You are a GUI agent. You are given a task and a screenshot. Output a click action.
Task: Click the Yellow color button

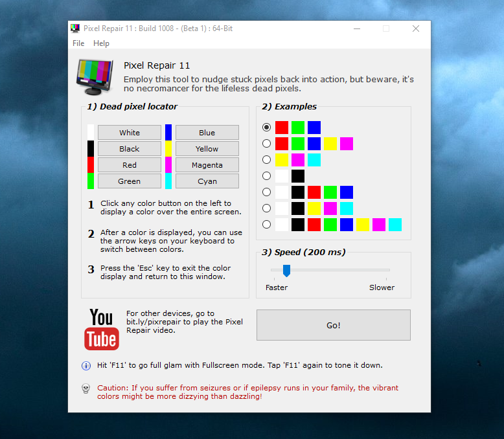pyautogui.click(x=207, y=149)
